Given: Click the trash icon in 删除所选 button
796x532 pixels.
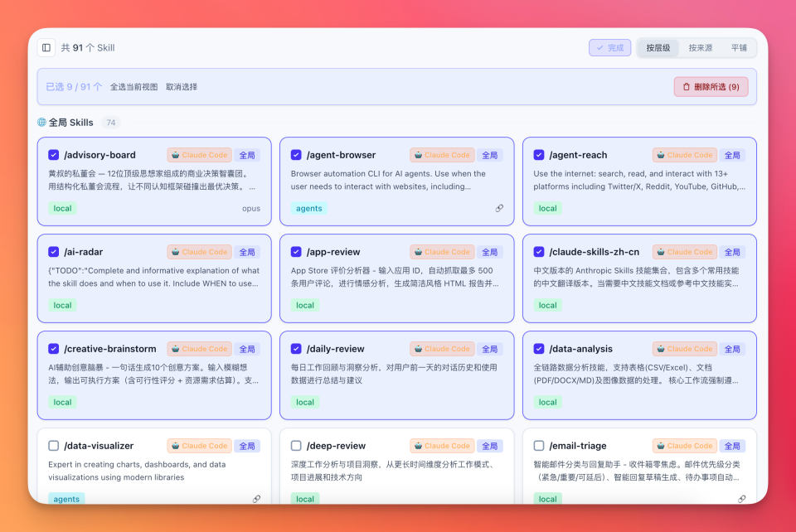Looking at the screenshot, I should (x=686, y=86).
